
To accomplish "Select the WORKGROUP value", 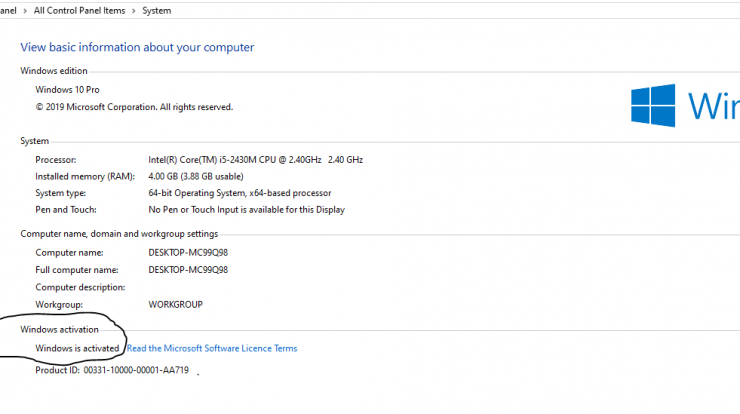I will [175, 304].
